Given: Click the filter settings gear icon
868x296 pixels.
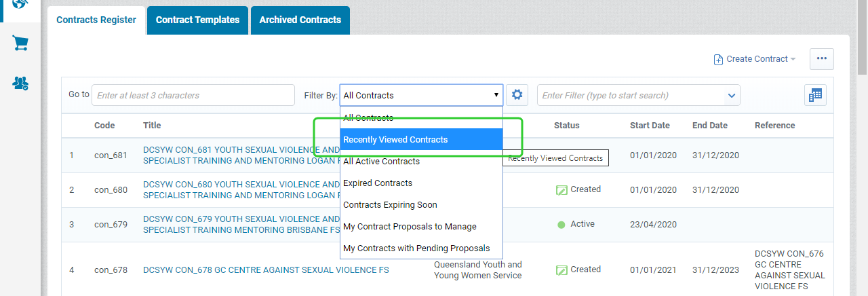Looking at the screenshot, I should coord(517,95).
